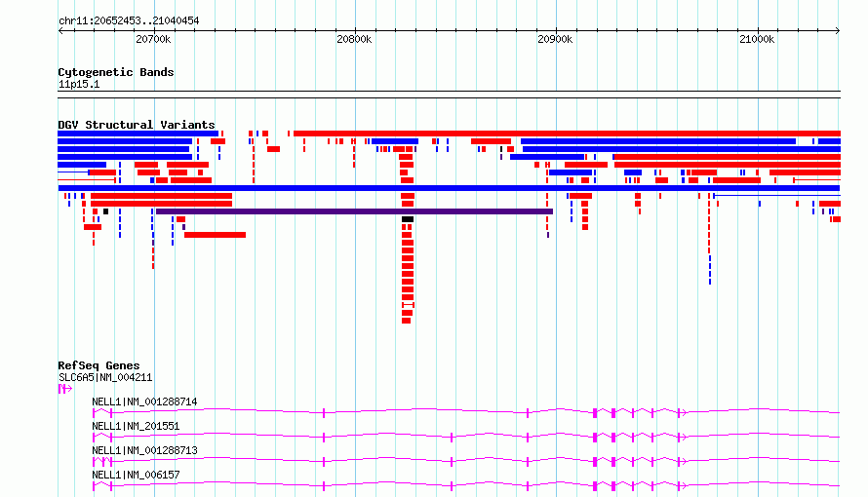Image resolution: width=868 pixels, height=497 pixels.
Task: Click the 20800k ruler tick label
Action: 354,39
